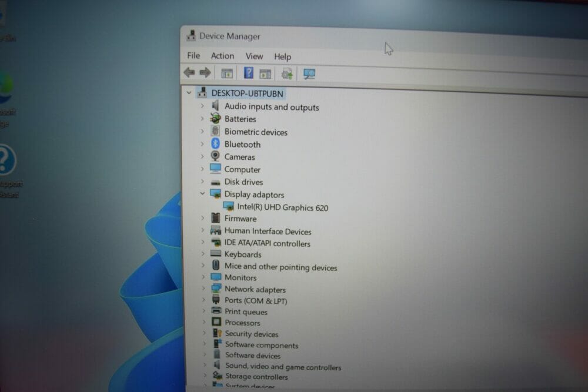
Task: Click the Processors category icon
Action: click(216, 321)
